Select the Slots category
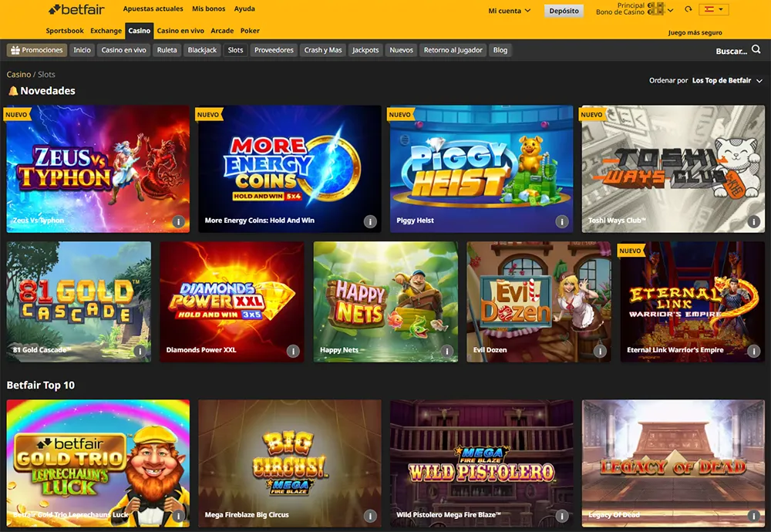 click(x=235, y=50)
